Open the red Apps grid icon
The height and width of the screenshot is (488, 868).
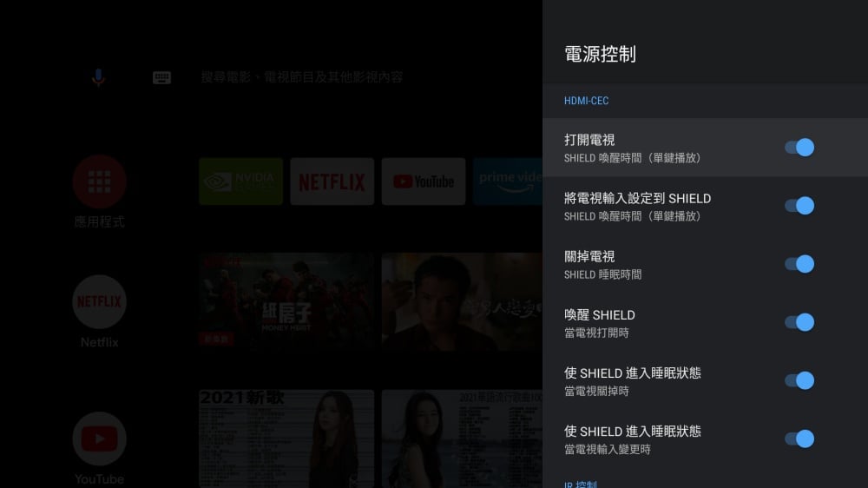tap(99, 181)
